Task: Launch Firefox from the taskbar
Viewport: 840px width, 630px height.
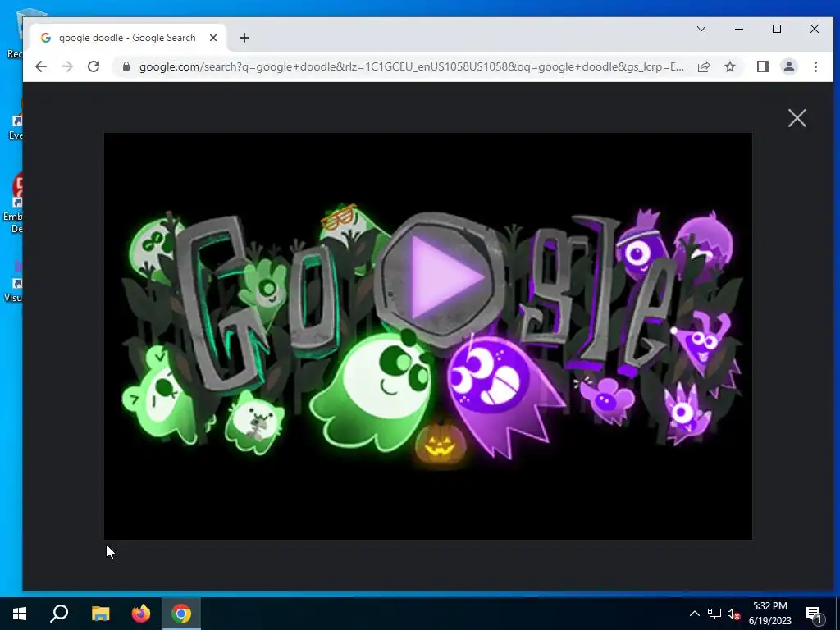Action: pos(141,614)
